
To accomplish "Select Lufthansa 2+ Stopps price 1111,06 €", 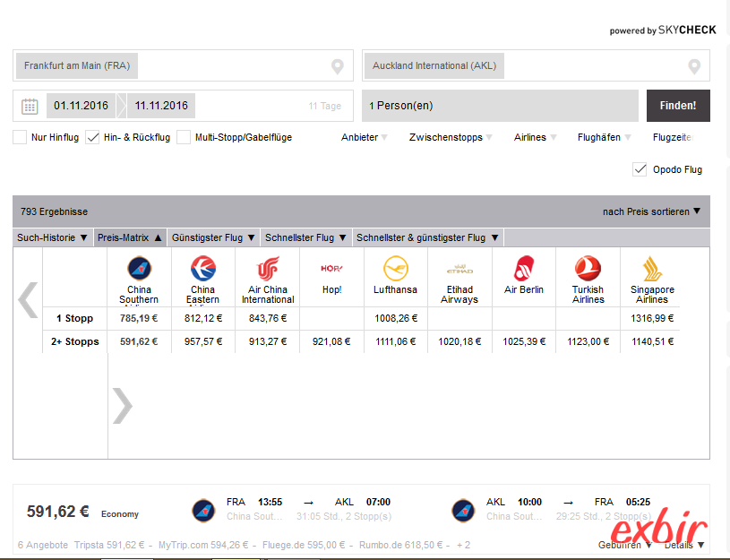I will 396,341.
